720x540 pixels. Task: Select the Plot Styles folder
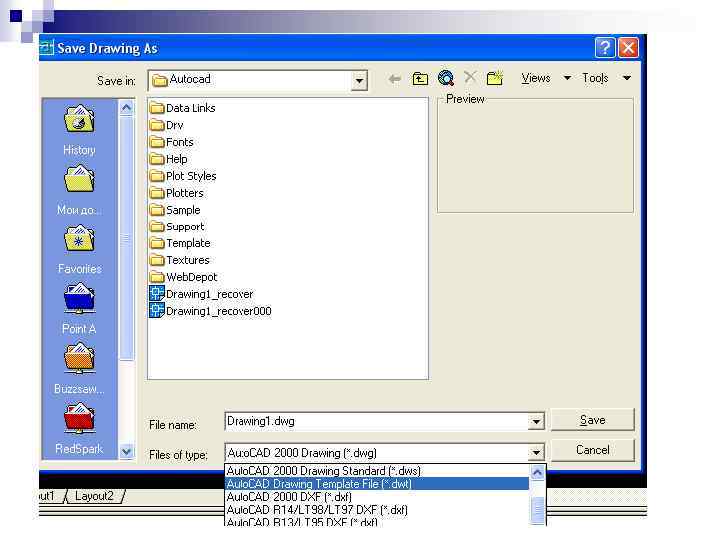[183, 176]
